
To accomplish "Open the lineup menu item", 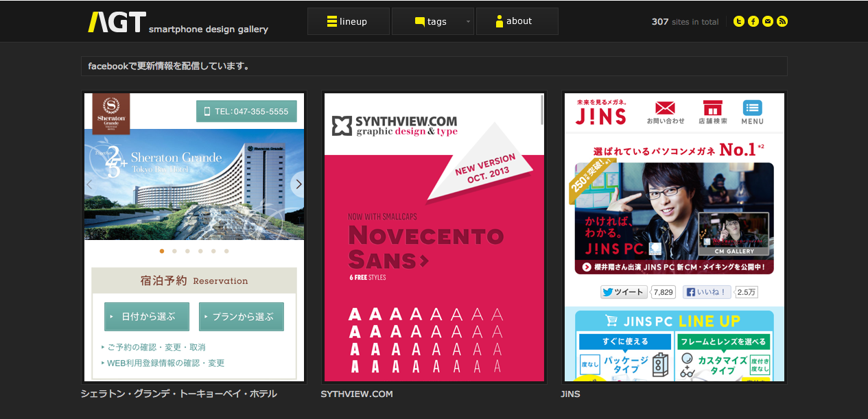I will click(348, 21).
